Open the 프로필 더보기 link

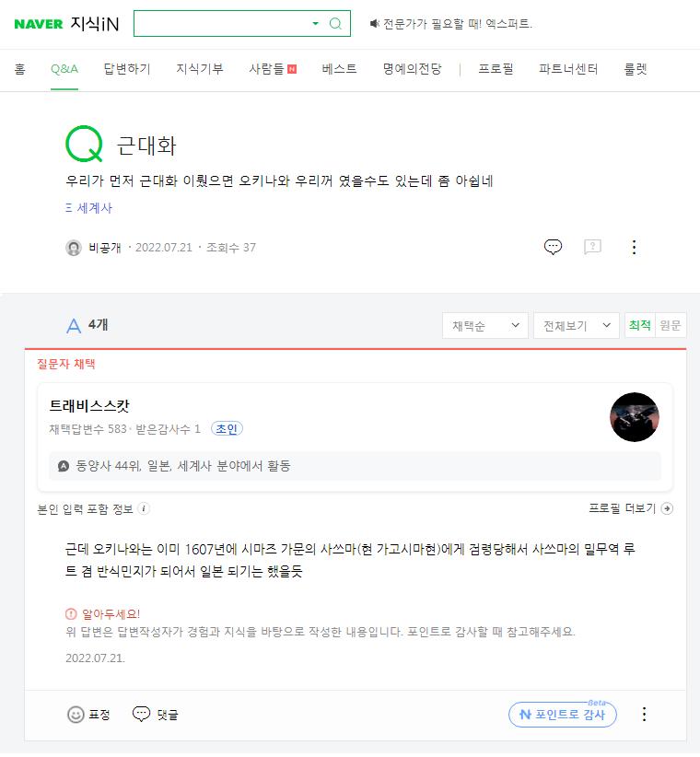click(630, 508)
